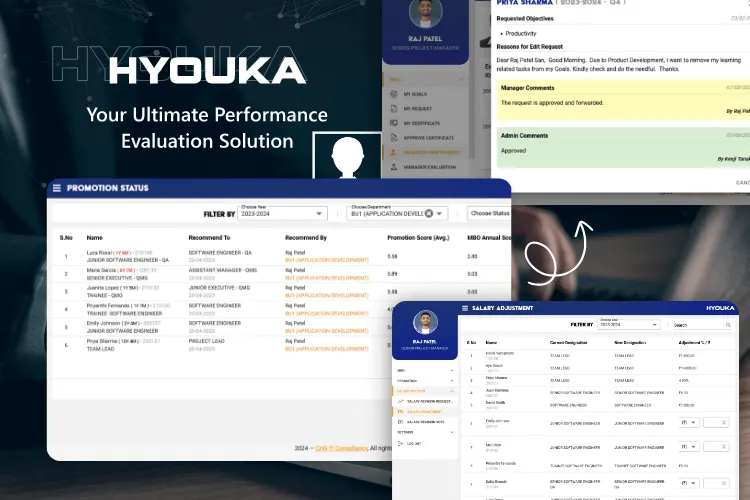Open Choose Status filter in Promotion Status
The width and height of the screenshot is (750, 500).
489,213
